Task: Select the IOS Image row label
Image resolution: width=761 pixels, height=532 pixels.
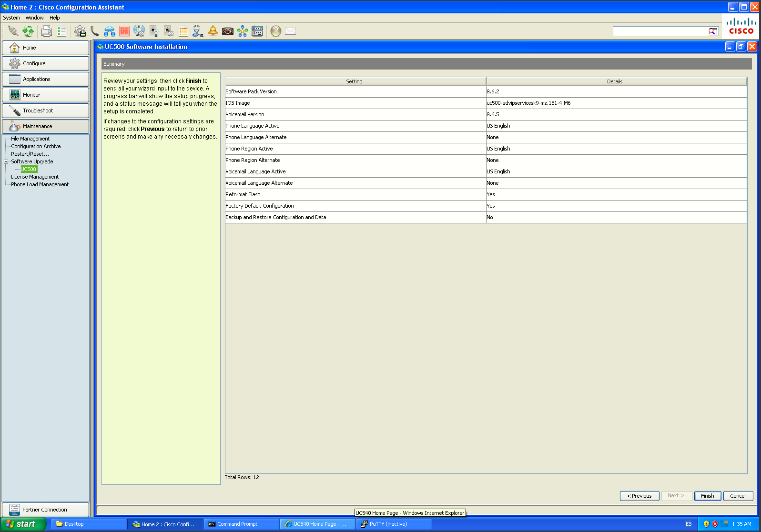Action: [x=238, y=103]
